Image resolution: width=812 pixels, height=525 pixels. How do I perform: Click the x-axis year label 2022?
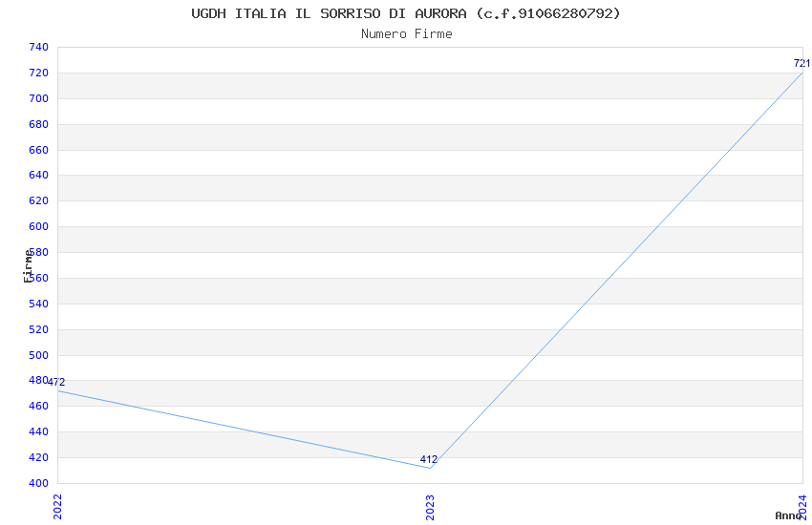(57, 507)
